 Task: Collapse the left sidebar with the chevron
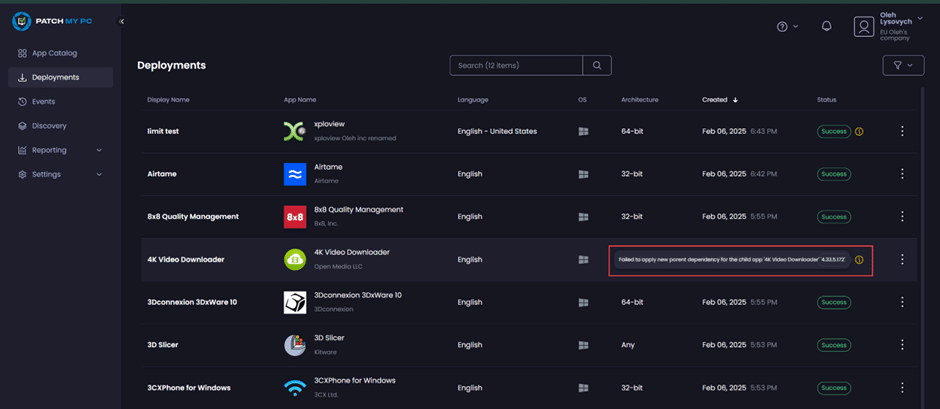click(x=122, y=21)
